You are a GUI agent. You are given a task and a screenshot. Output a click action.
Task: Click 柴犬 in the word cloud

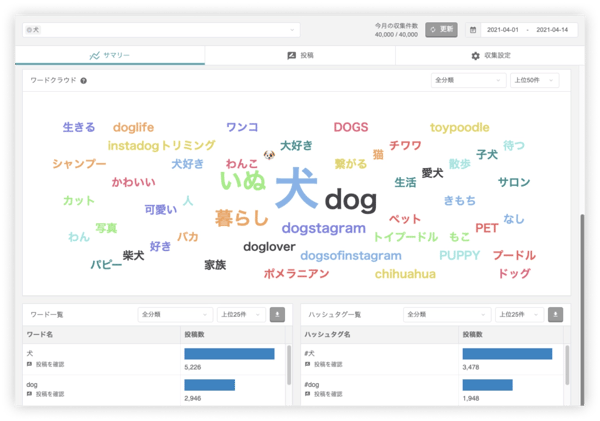[133, 255]
